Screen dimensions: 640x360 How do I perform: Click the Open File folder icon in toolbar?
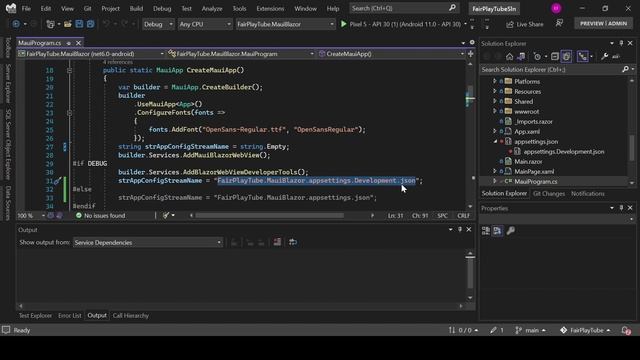(68, 24)
